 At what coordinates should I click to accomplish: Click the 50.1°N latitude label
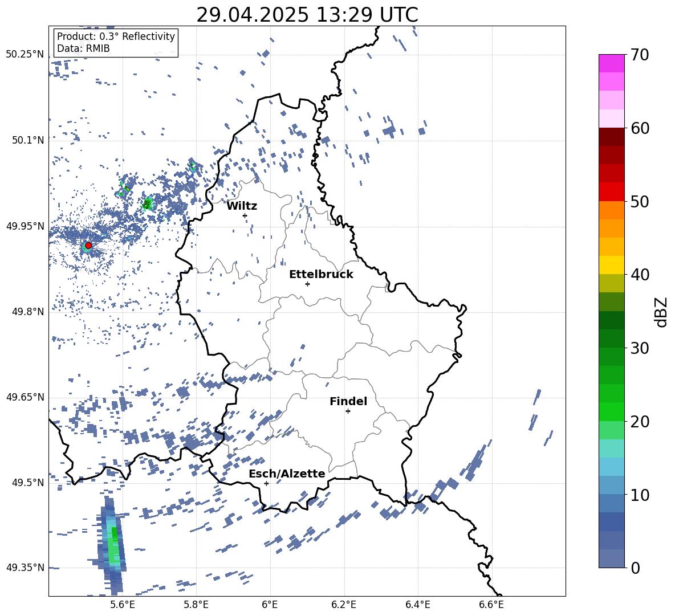coord(28,140)
